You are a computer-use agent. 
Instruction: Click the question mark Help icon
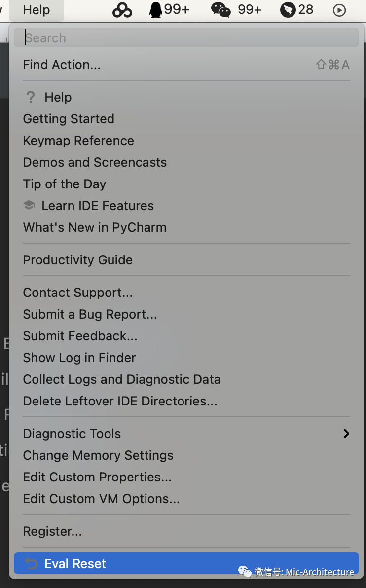[31, 97]
